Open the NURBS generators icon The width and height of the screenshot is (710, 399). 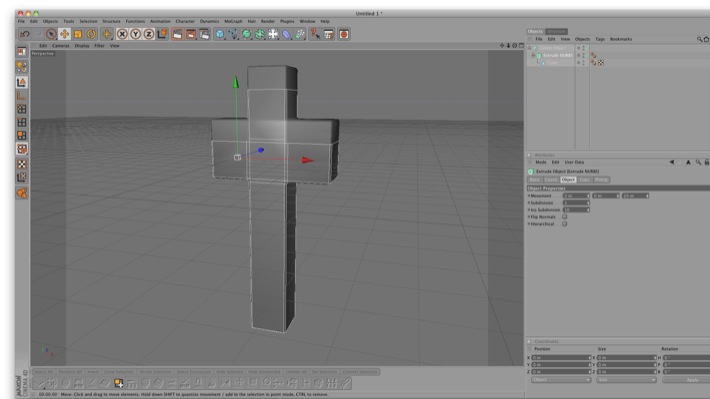coord(246,34)
